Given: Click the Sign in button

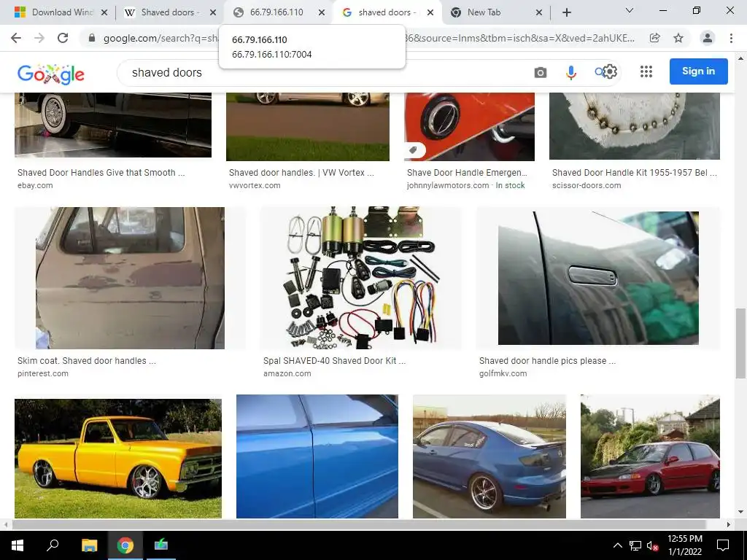Looking at the screenshot, I should [698, 71].
